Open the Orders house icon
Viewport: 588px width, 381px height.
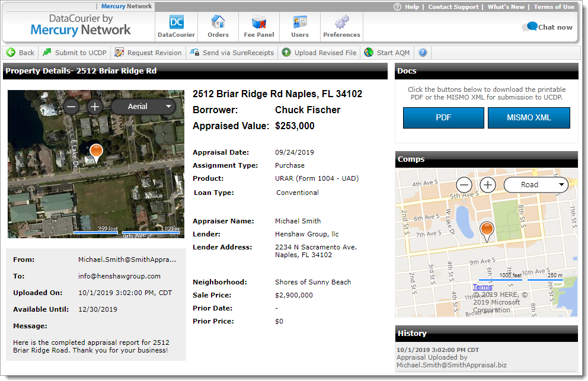(x=218, y=23)
